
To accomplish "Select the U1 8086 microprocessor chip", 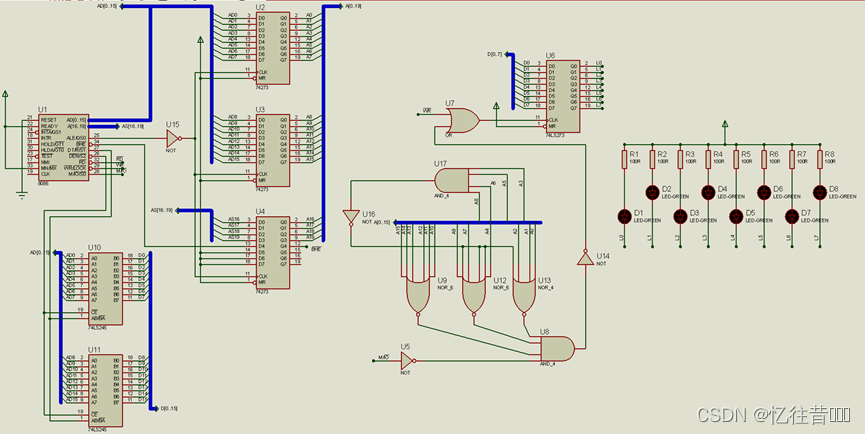I will pos(63,147).
